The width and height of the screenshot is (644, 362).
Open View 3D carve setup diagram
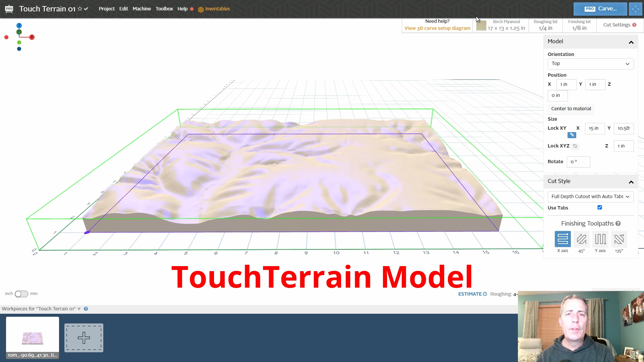click(437, 28)
